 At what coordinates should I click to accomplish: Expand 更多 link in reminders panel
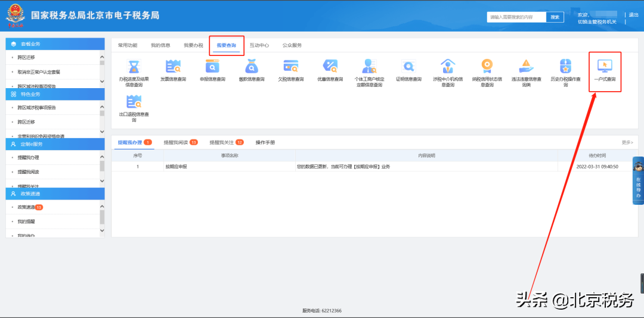coord(627,143)
